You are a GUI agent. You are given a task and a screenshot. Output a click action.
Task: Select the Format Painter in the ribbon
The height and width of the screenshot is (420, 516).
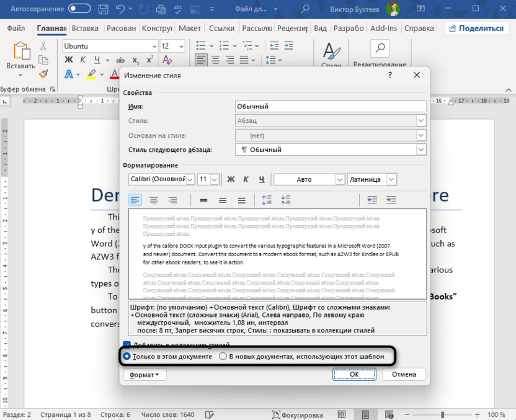tap(43, 74)
